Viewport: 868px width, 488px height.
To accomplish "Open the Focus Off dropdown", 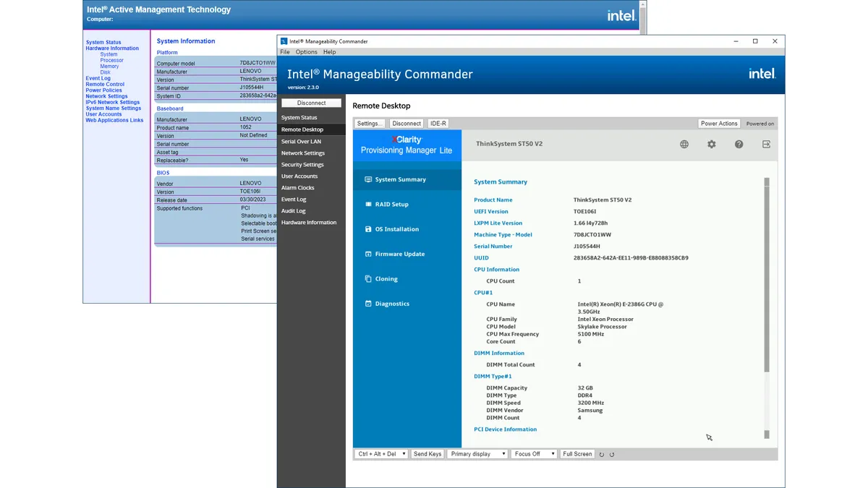I will point(533,454).
